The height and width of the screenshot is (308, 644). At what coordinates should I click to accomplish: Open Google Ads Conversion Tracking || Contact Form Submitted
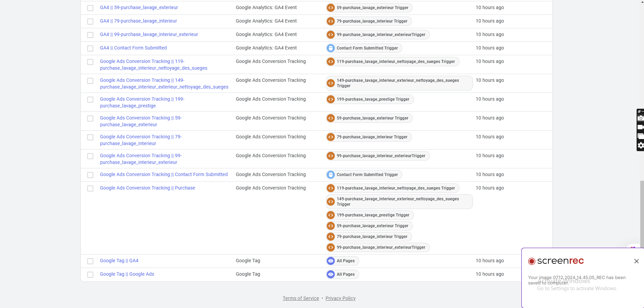click(x=164, y=174)
